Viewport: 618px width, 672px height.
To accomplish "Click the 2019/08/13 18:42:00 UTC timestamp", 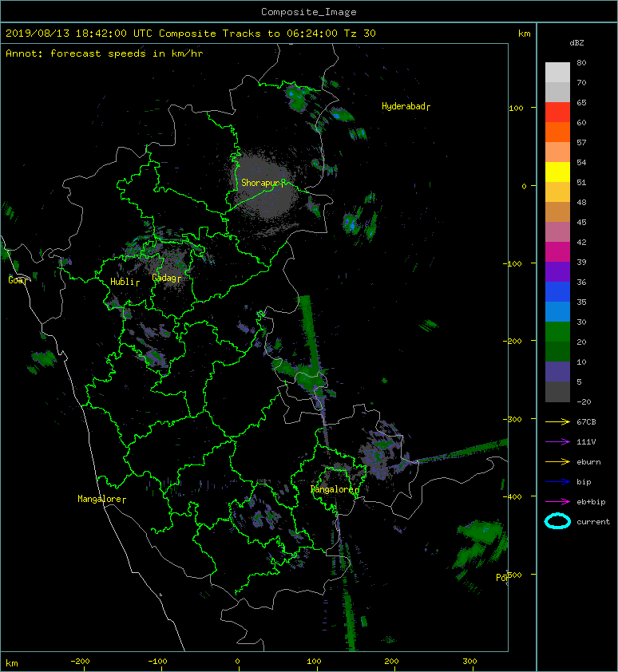I will [x=78, y=34].
